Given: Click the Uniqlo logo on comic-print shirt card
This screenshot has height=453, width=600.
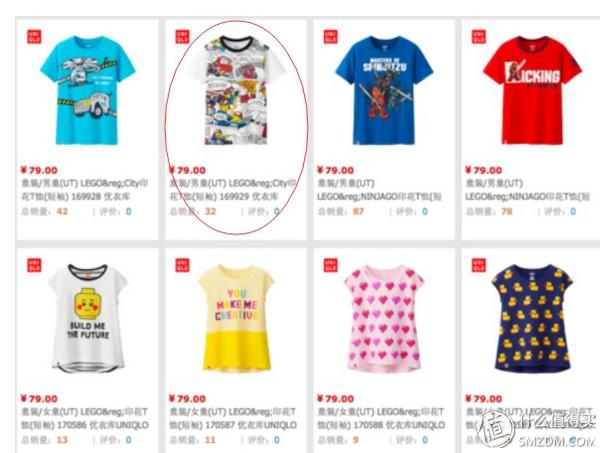Looking at the screenshot, I should coord(182,37).
